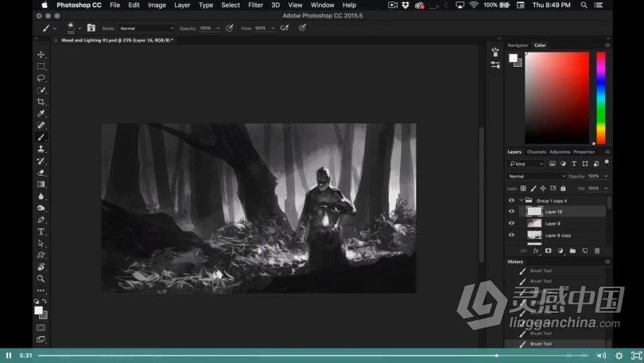Toggle lock position
This screenshot has width=644, height=363.
coord(543,189)
